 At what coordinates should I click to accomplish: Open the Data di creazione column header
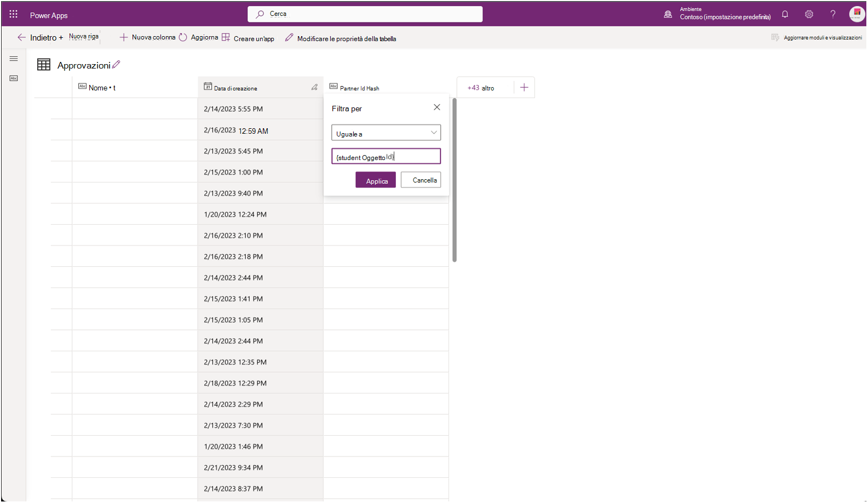[260, 87]
